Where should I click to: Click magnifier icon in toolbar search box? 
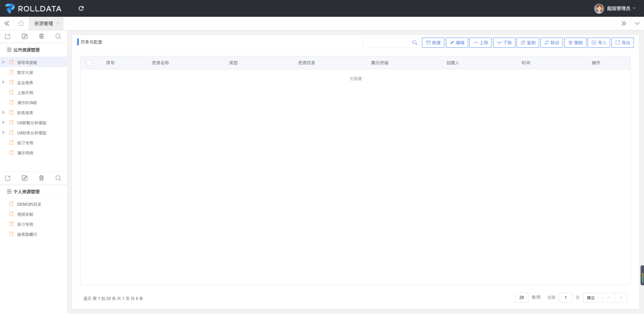(415, 43)
